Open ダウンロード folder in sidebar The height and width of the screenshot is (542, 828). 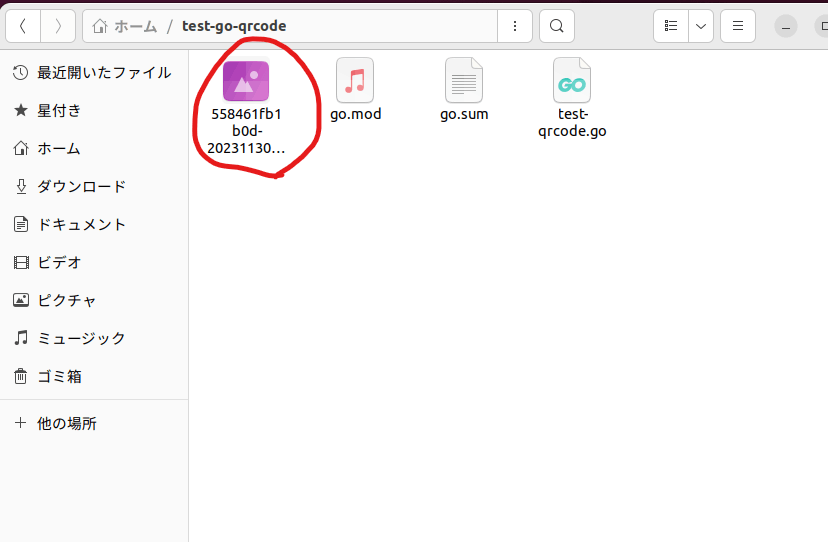(x=94, y=186)
